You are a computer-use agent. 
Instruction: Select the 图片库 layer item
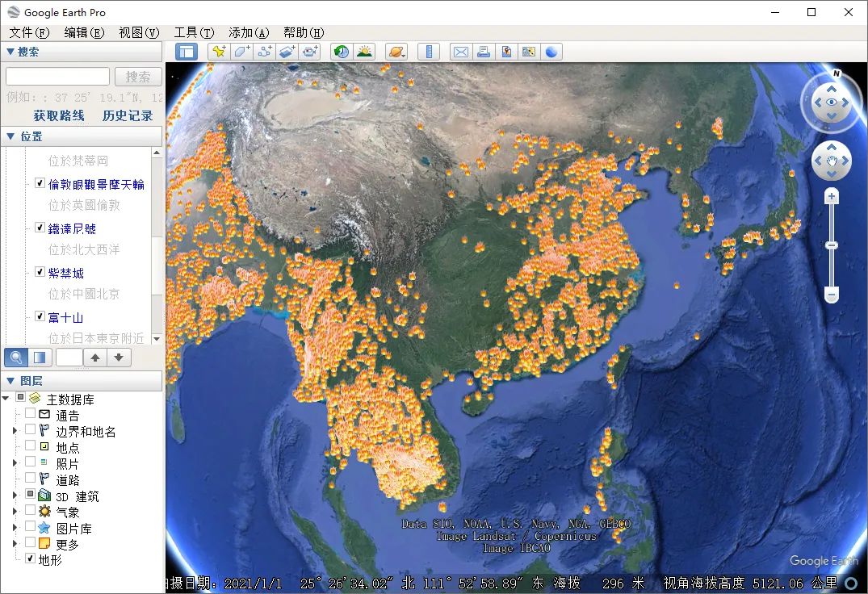(x=73, y=528)
